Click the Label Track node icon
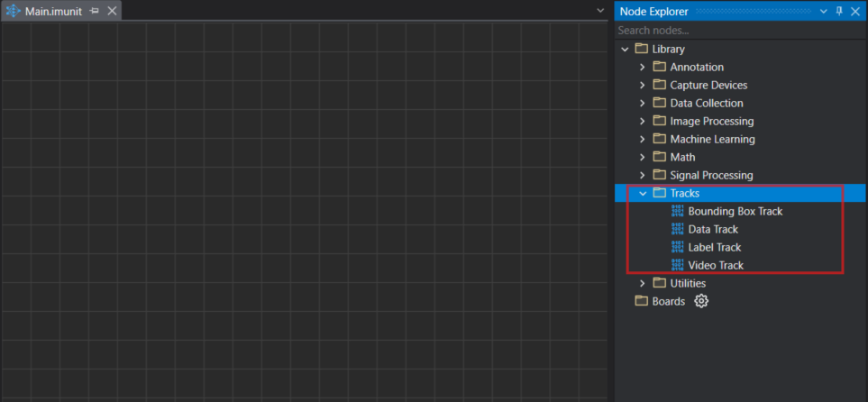Viewport: 868px width, 402px height. [x=678, y=247]
